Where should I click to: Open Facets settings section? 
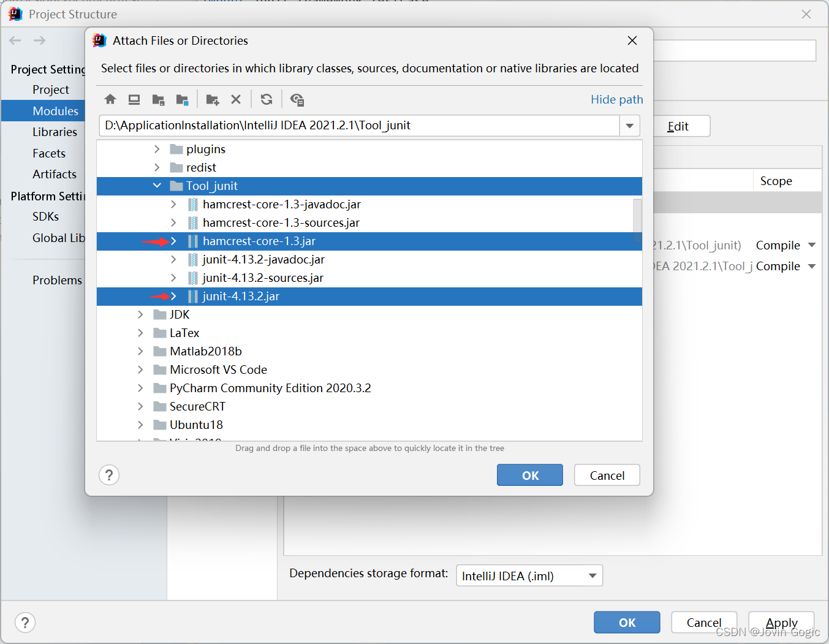[49, 153]
